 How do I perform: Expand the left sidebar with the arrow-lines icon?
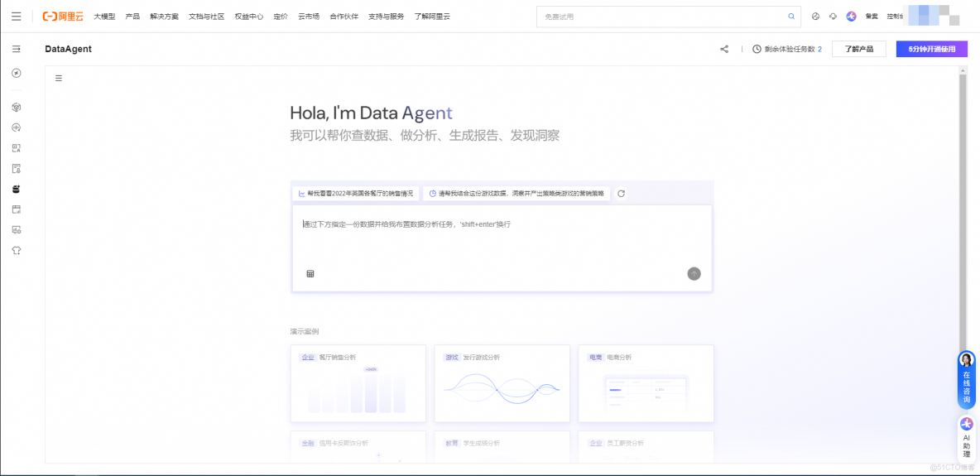pyautogui.click(x=17, y=49)
